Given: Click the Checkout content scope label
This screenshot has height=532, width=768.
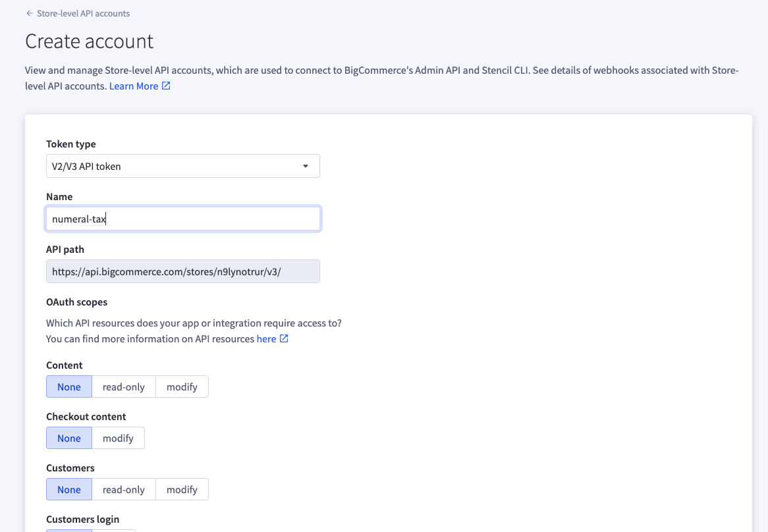Looking at the screenshot, I should 86,417.
